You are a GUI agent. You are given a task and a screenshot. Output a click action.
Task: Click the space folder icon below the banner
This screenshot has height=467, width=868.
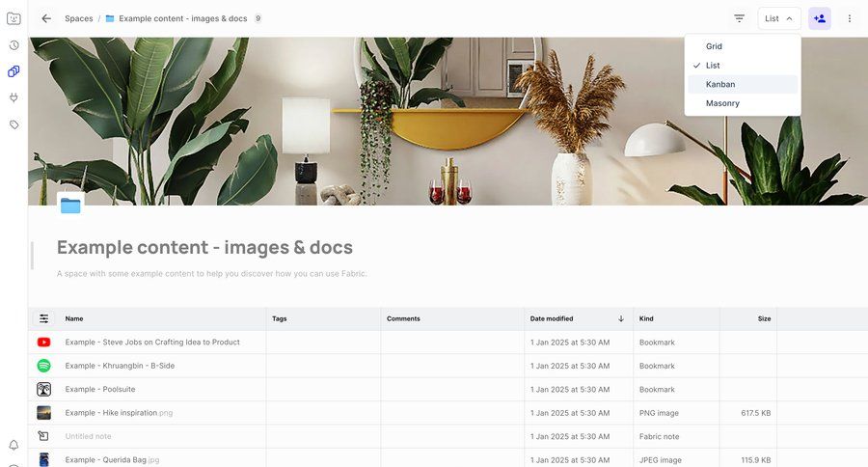(70, 206)
